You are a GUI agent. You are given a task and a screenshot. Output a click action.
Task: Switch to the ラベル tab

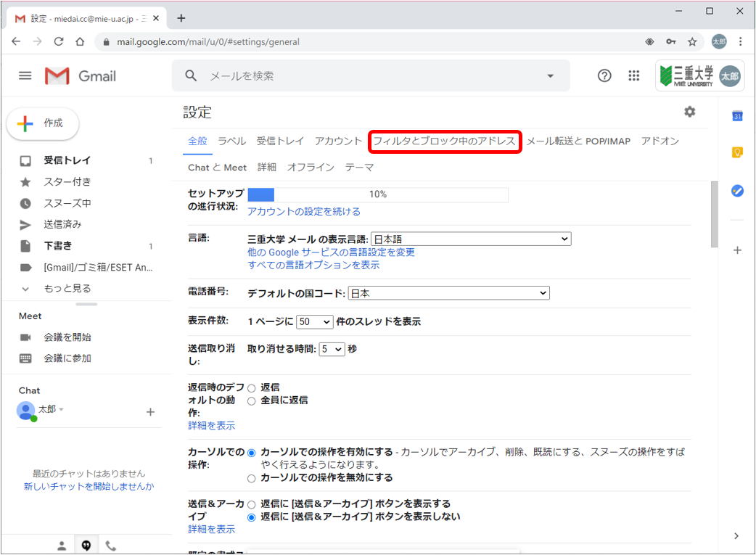click(x=232, y=141)
